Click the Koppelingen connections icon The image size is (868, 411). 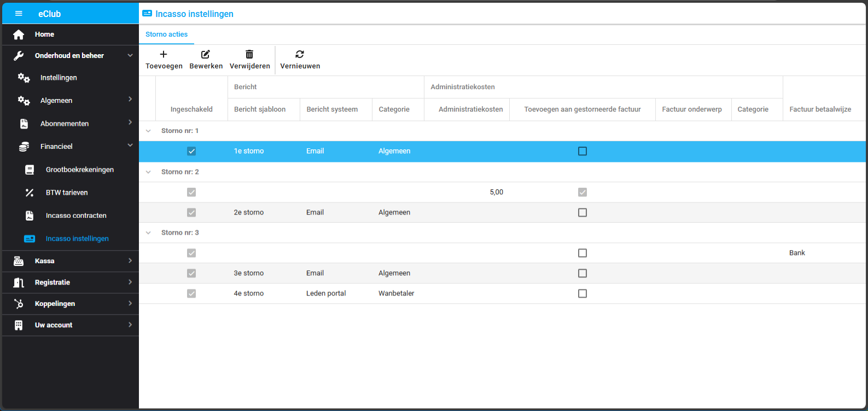pyautogui.click(x=19, y=304)
